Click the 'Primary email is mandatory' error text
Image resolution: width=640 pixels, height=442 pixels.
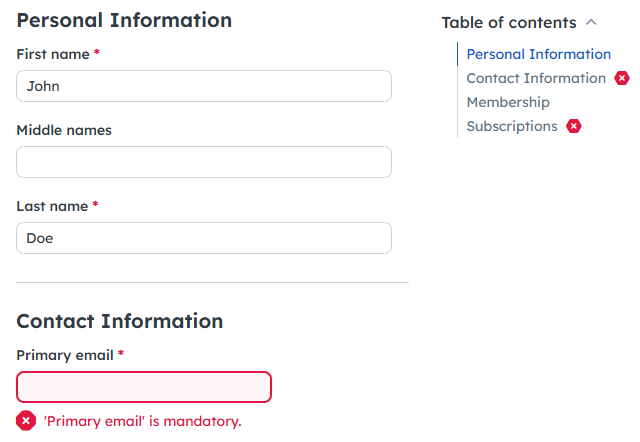click(x=142, y=421)
